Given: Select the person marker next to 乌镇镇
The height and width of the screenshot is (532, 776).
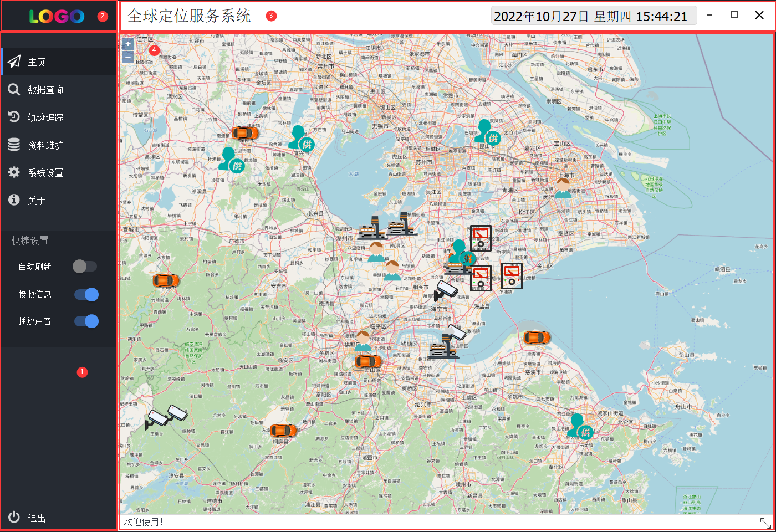Looking at the screenshot, I should coord(392,270).
